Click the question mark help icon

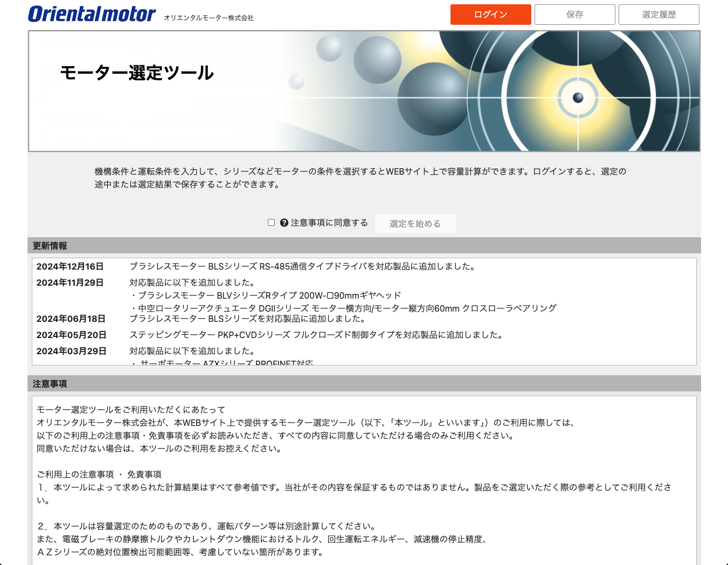(284, 223)
